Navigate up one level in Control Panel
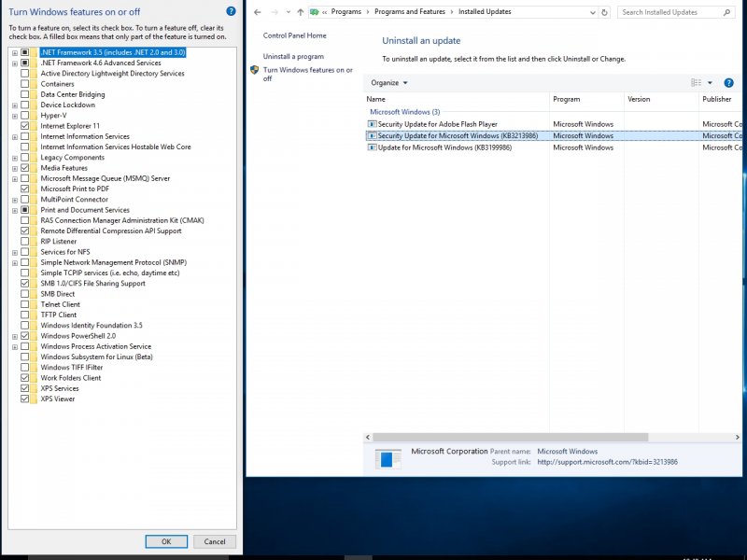This screenshot has height=560, width=747. click(x=300, y=12)
